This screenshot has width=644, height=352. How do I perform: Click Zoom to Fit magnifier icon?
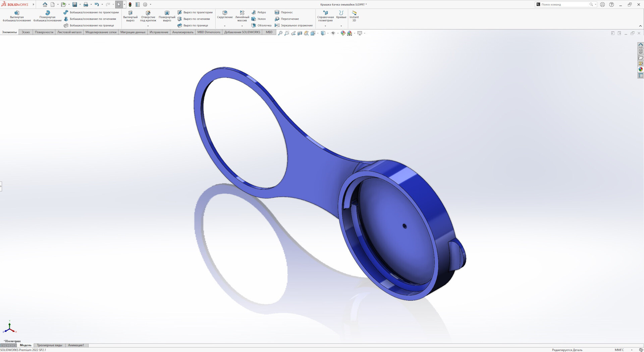280,33
